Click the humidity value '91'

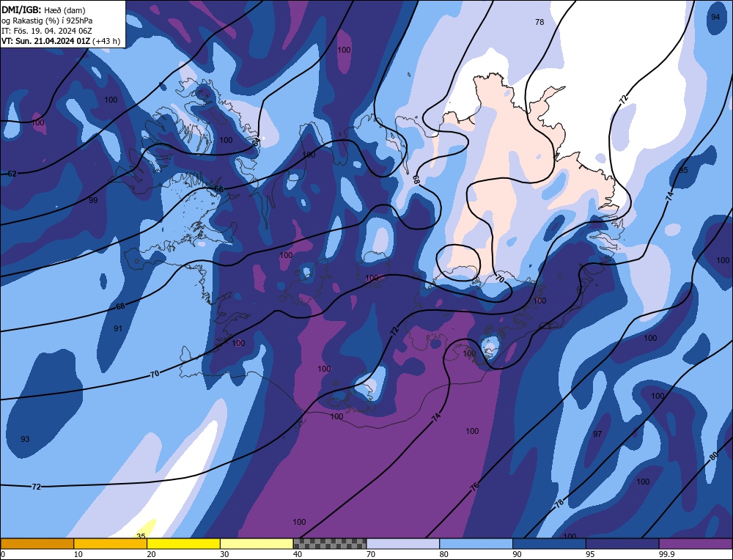click(118, 328)
